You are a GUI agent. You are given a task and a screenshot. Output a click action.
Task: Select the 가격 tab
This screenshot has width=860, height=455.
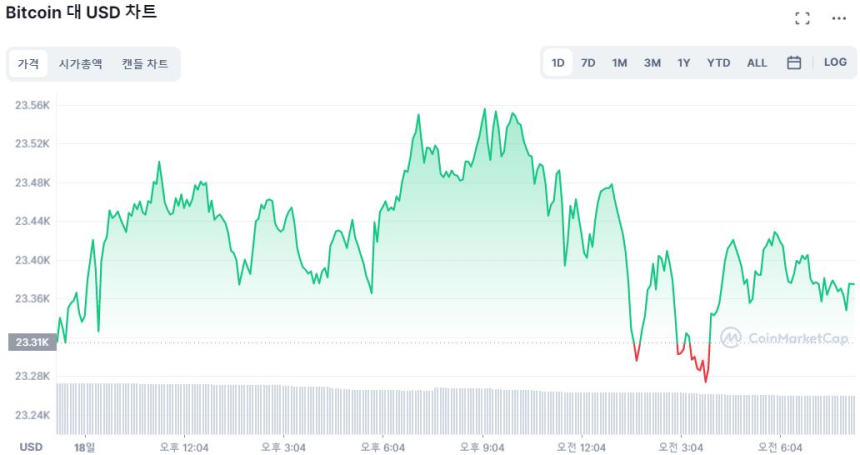pyautogui.click(x=28, y=64)
